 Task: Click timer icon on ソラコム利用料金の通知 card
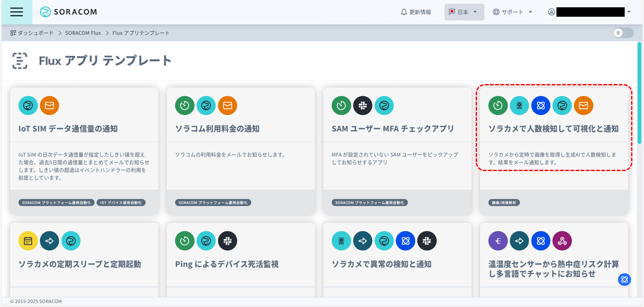[x=185, y=105]
